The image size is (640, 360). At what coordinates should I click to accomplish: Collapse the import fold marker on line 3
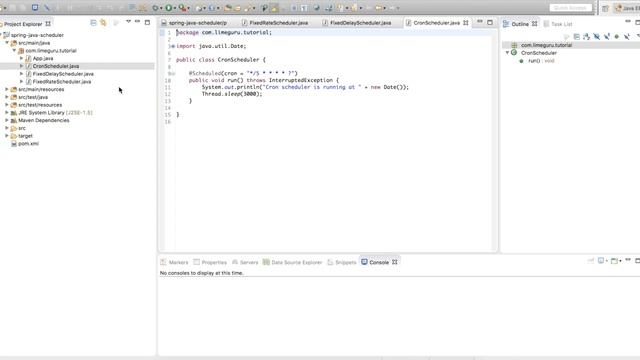172,46
